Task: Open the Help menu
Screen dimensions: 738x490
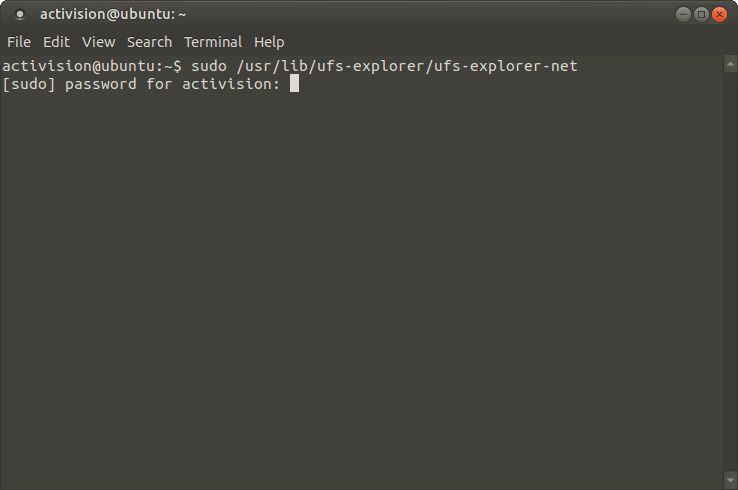Action: point(269,42)
